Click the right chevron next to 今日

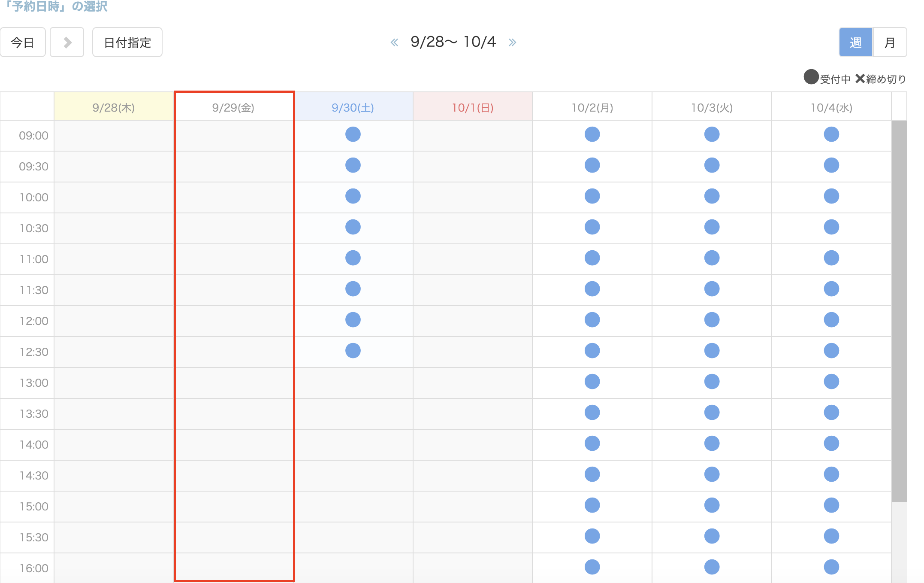(67, 43)
